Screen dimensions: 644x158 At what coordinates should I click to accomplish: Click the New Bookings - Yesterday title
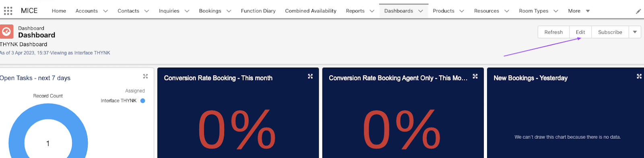(530, 78)
